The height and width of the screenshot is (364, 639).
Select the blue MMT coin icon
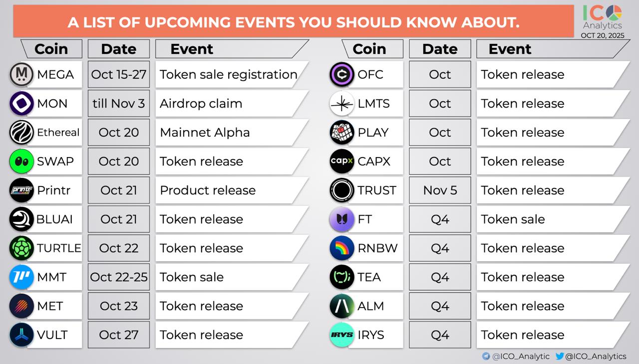(x=21, y=277)
